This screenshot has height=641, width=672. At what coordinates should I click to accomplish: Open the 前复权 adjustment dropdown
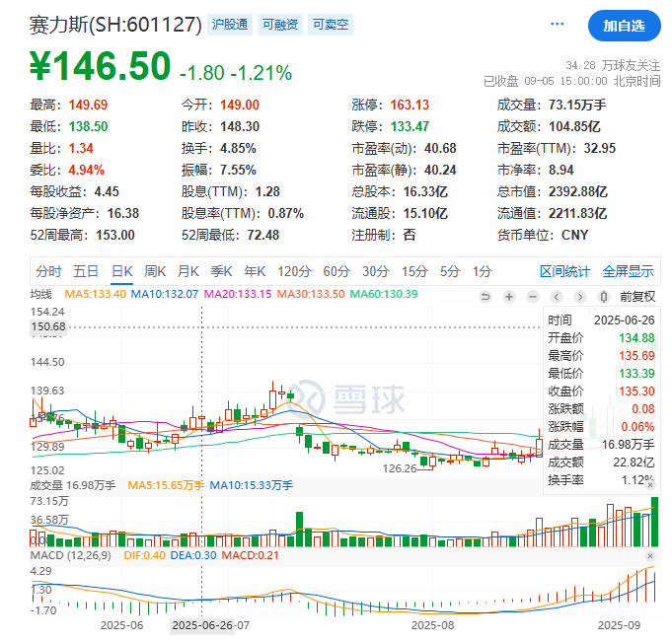click(637, 297)
